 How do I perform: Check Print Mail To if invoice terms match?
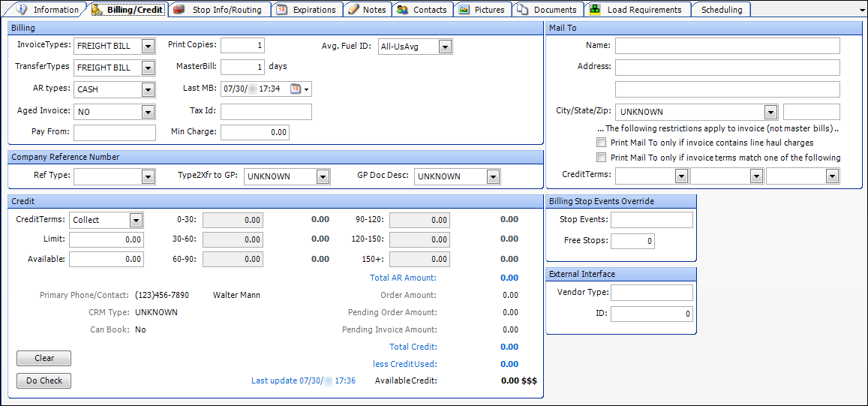click(x=600, y=158)
